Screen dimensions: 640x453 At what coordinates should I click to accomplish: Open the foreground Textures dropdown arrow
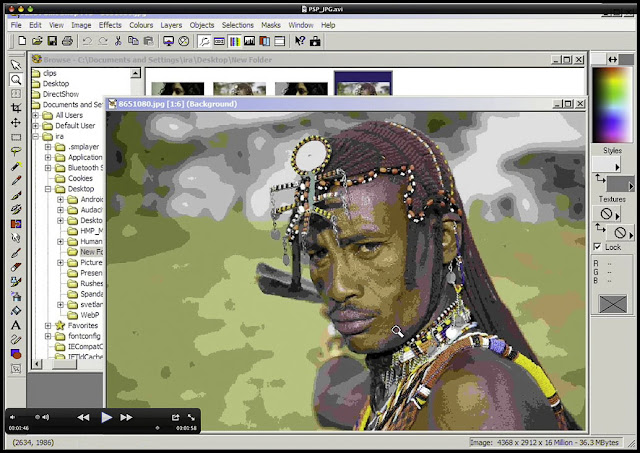pyautogui.click(x=617, y=215)
